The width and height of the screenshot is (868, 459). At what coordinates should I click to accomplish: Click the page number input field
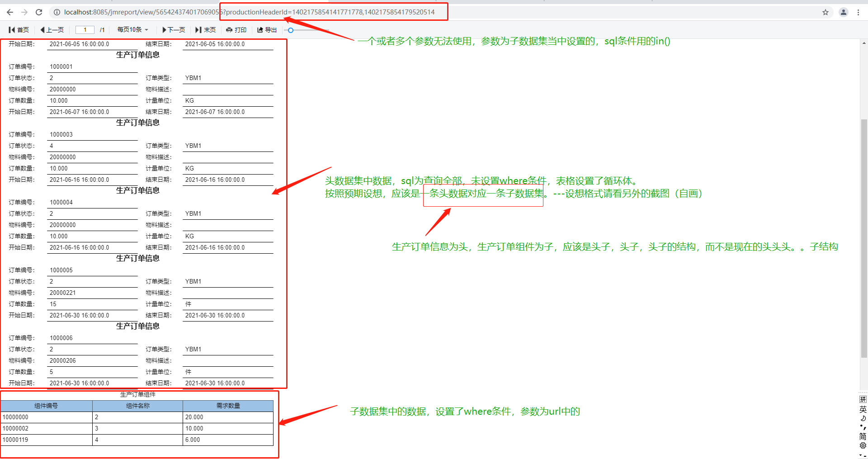(85, 30)
